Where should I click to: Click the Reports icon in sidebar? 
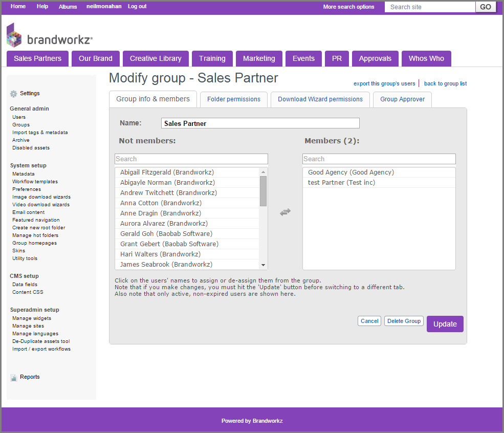click(x=13, y=377)
